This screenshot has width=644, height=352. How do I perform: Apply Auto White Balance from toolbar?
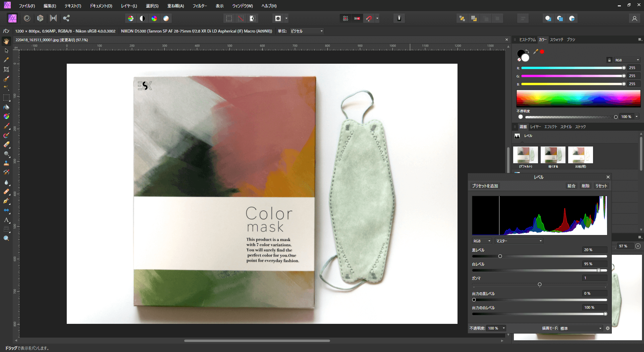[166, 18]
